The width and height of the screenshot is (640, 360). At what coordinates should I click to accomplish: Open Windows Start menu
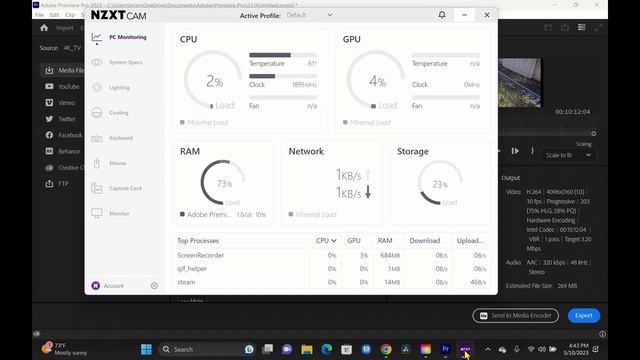146,349
